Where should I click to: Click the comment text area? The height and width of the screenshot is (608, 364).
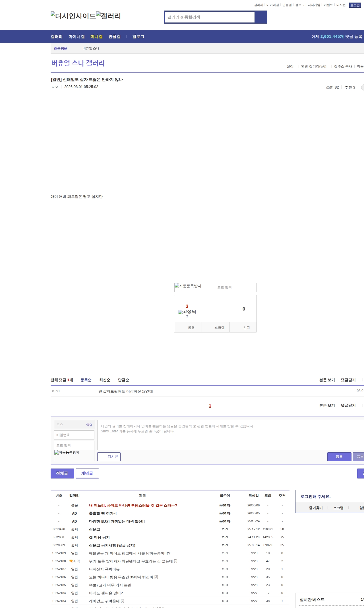(231, 435)
